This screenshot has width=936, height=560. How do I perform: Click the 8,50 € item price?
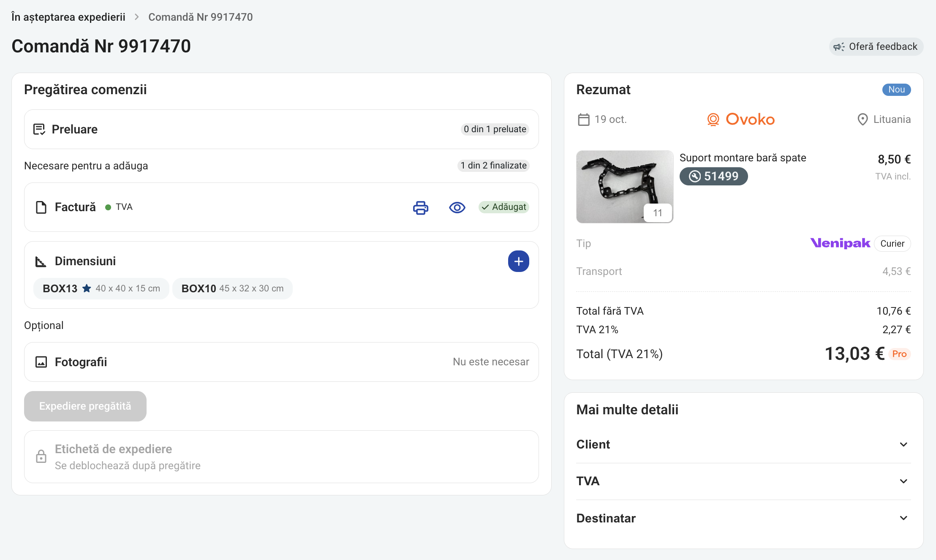coord(894,159)
